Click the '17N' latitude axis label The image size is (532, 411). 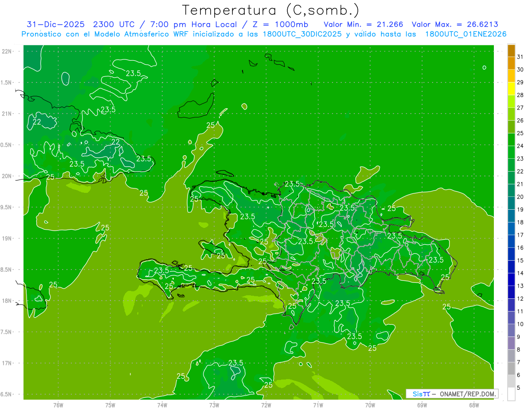[x=7, y=363]
